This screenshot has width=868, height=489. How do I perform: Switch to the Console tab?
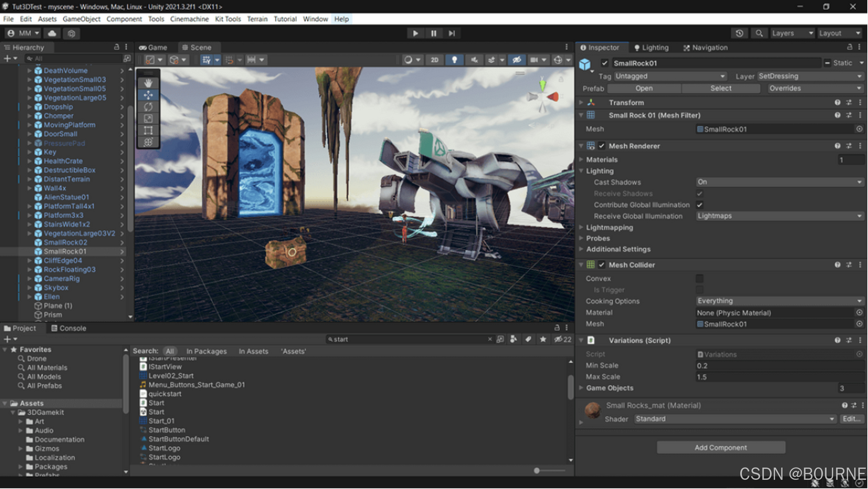(x=69, y=328)
